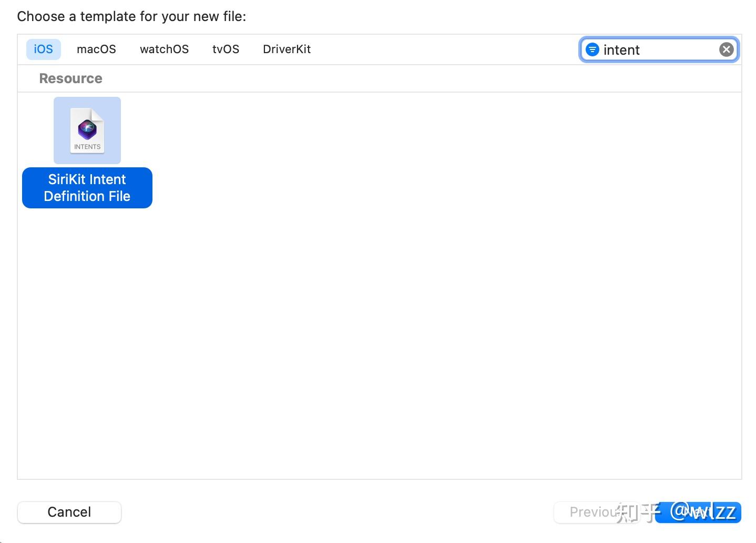Click the Next button
Viewport: 756px width, 543px height.
coord(698,512)
